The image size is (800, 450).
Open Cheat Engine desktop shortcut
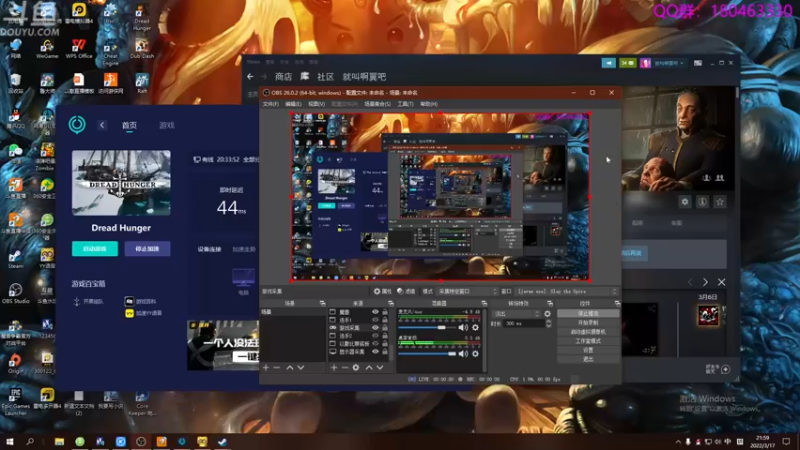110,53
